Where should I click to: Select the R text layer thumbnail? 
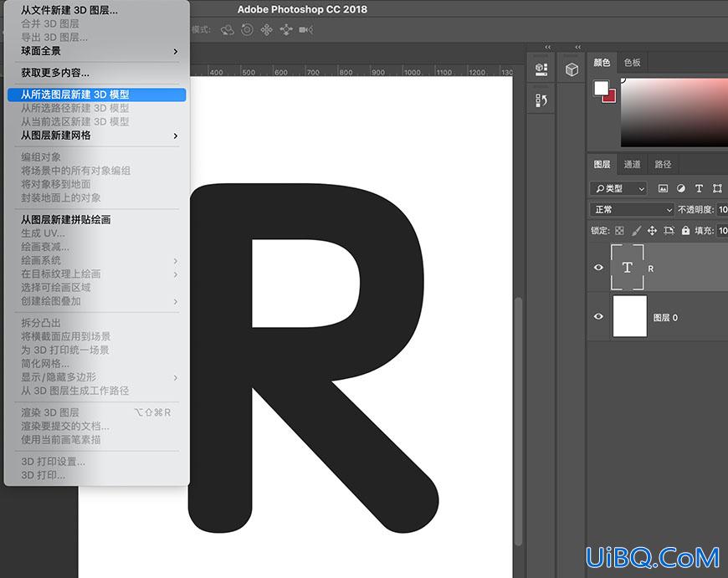628,268
